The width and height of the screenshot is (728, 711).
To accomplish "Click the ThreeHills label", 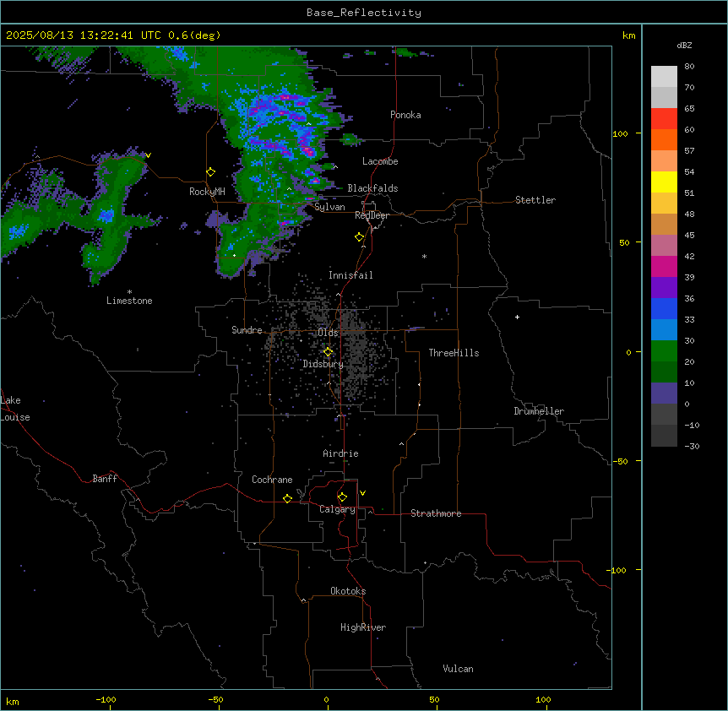I will click(454, 353).
